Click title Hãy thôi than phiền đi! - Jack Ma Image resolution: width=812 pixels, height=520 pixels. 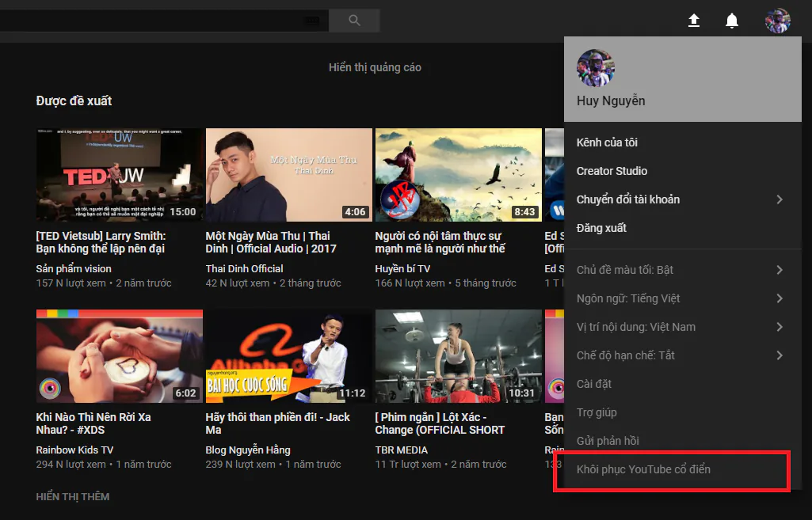click(277, 423)
